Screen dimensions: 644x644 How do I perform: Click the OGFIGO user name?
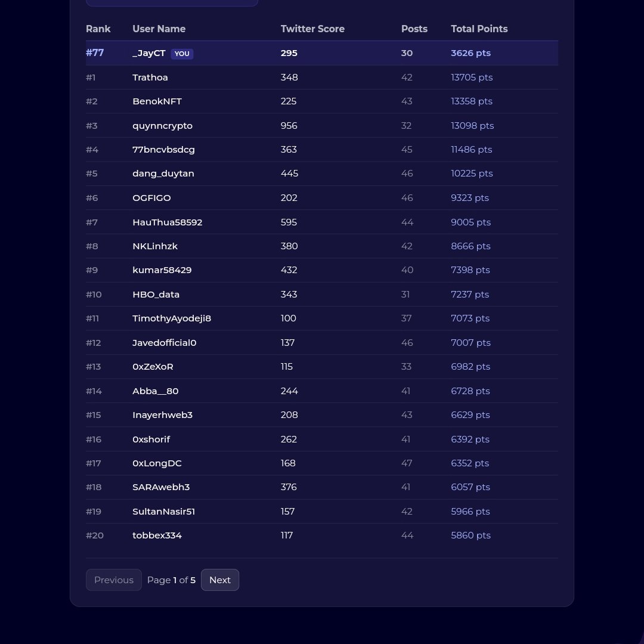[151, 197]
